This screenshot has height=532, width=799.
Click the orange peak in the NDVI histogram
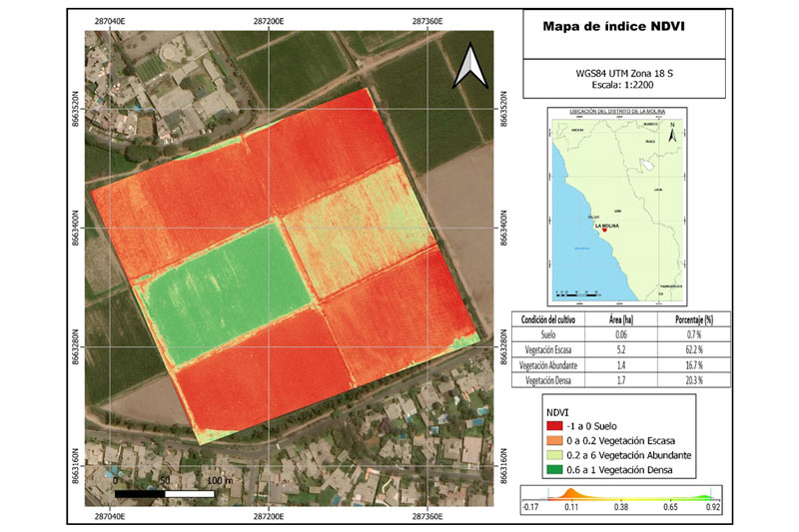569,492
